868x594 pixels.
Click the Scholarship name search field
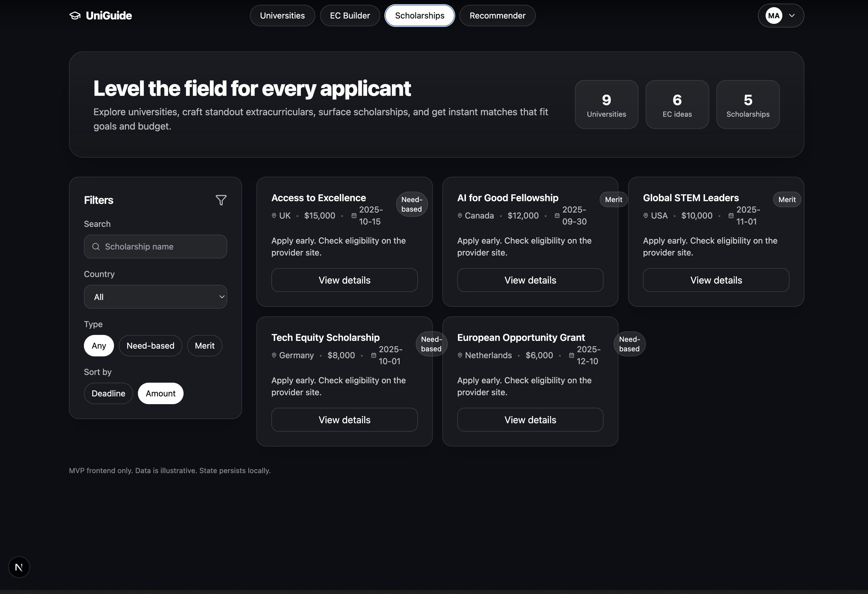click(x=161, y=247)
